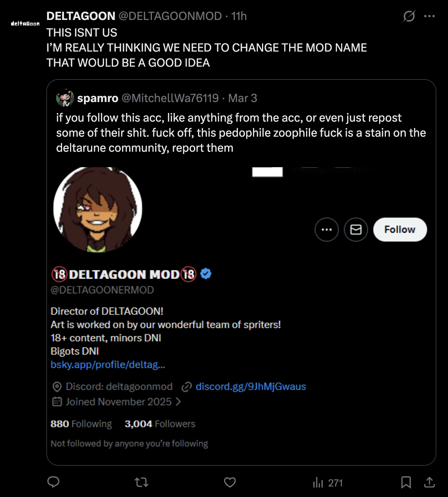Repost this post using the retweet icon

point(142,482)
